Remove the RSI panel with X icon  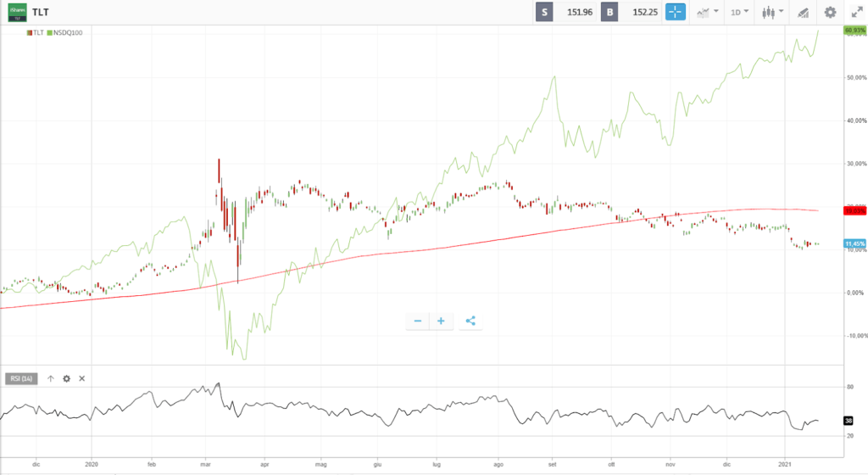(82, 378)
